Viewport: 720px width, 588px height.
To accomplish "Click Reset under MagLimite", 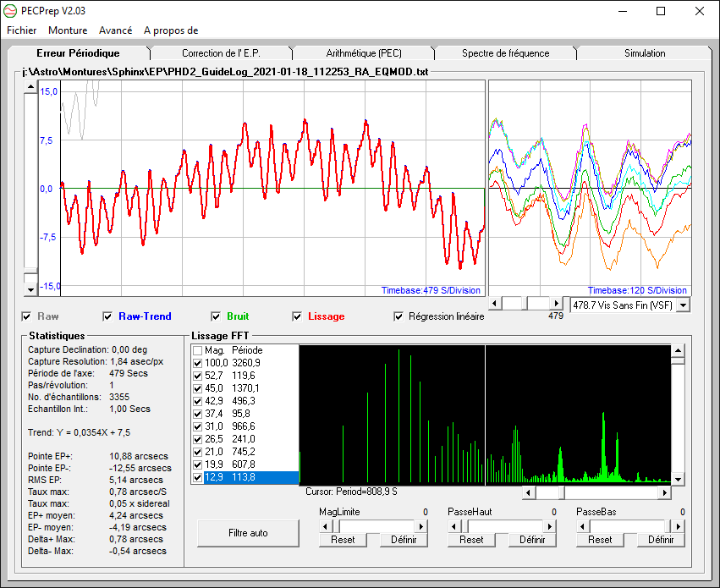I will (x=343, y=540).
